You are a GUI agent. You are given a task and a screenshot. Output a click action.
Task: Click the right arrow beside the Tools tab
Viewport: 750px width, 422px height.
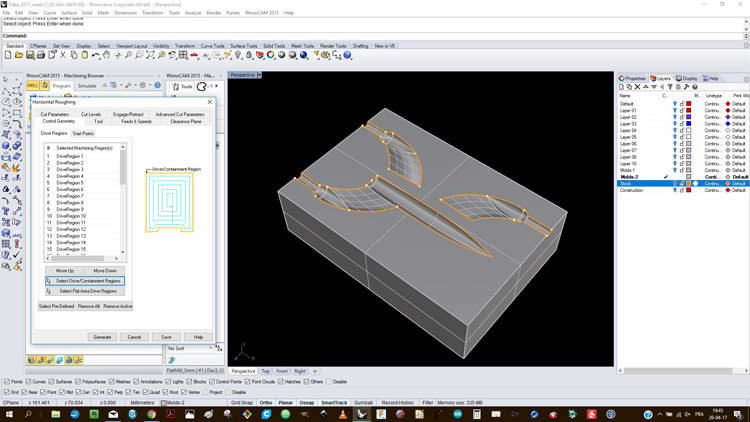coord(217,86)
